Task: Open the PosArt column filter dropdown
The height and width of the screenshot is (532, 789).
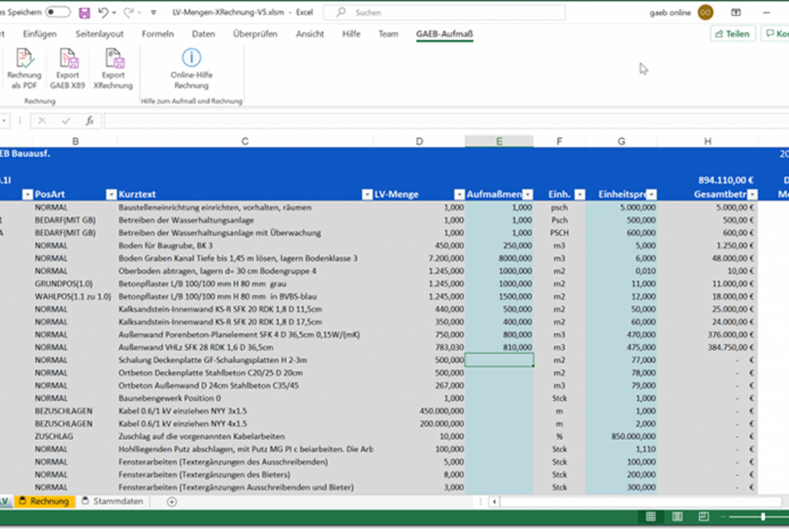Action: 111,195
